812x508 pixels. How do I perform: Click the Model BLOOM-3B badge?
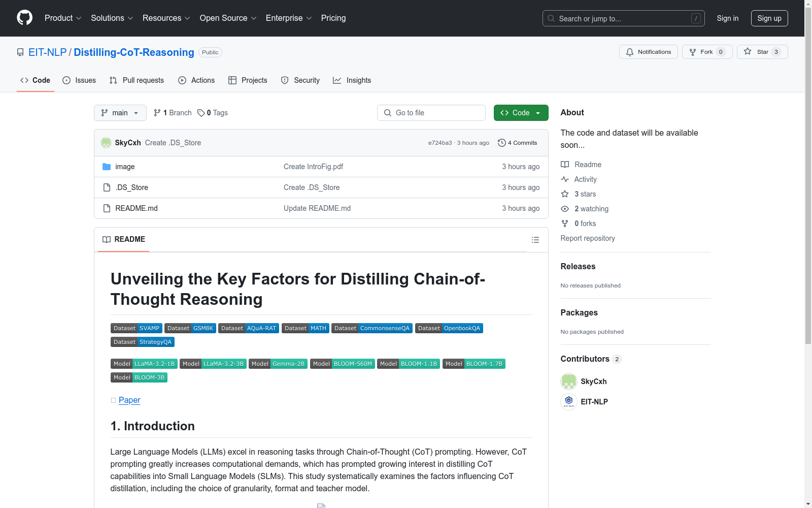click(x=139, y=377)
